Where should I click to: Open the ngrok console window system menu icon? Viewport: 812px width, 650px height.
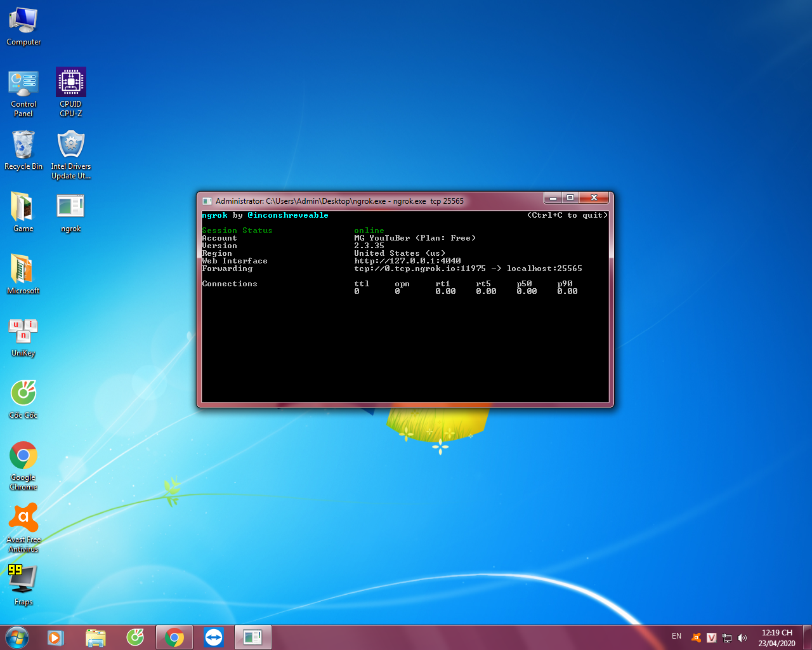click(207, 201)
